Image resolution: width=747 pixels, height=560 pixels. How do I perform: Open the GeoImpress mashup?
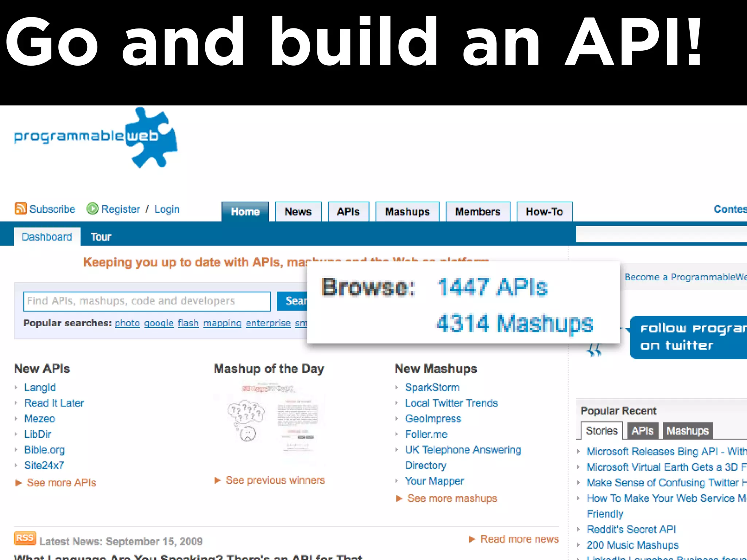coord(433,419)
